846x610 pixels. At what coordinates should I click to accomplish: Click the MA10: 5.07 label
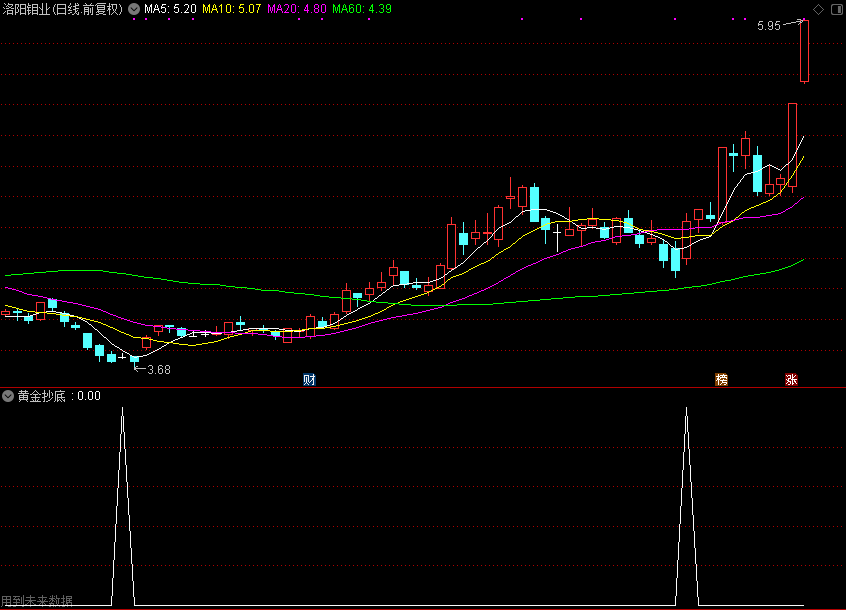[x=231, y=9]
